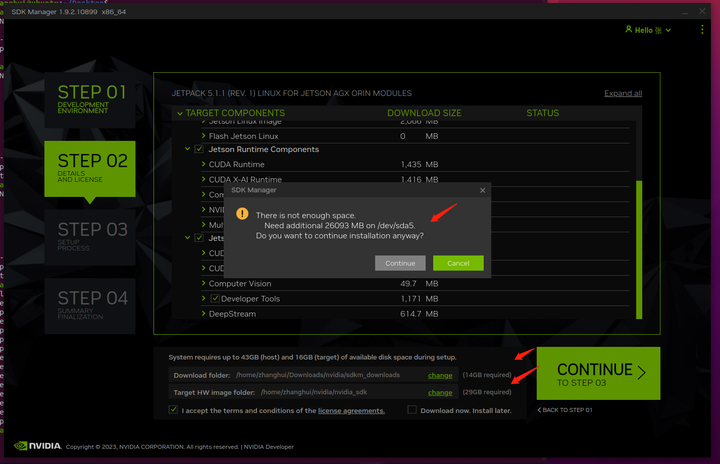Click the components list scrollbar
Image resolution: width=720 pixels, height=464 pixels.
tap(639, 249)
